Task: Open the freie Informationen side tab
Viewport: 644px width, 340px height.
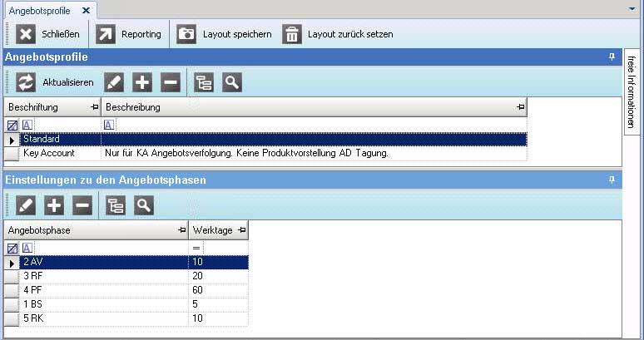Action: coord(632,91)
